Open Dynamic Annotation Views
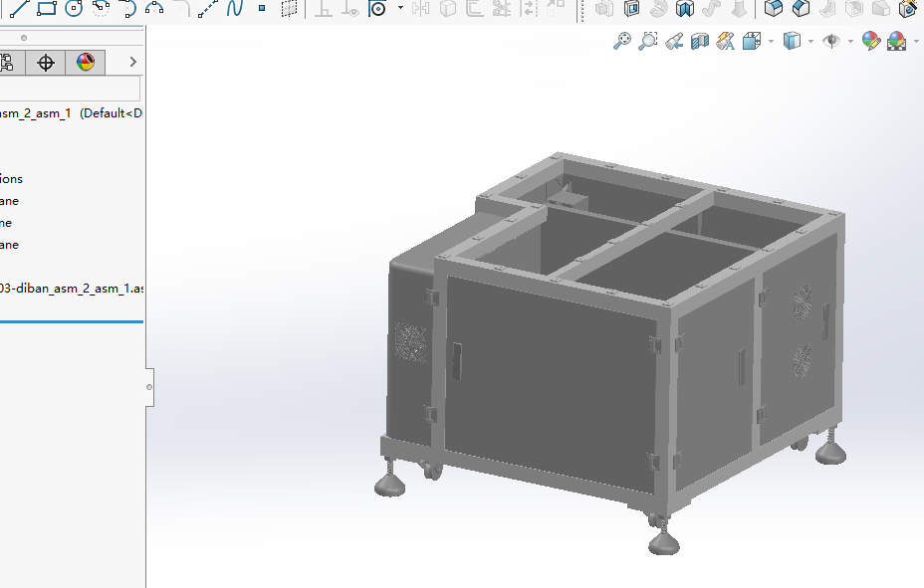This screenshot has height=588, width=924. pyautogui.click(x=726, y=41)
